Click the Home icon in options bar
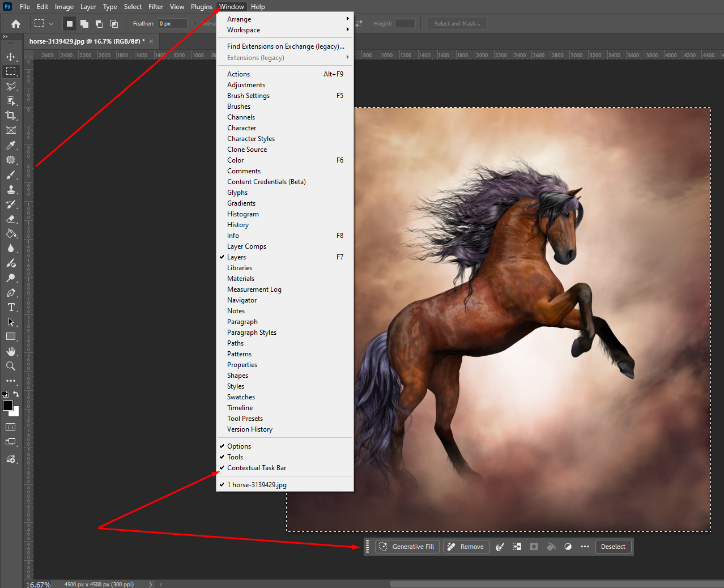Image resolution: width=724 pixels, height=588 pixels. point(16,24)
